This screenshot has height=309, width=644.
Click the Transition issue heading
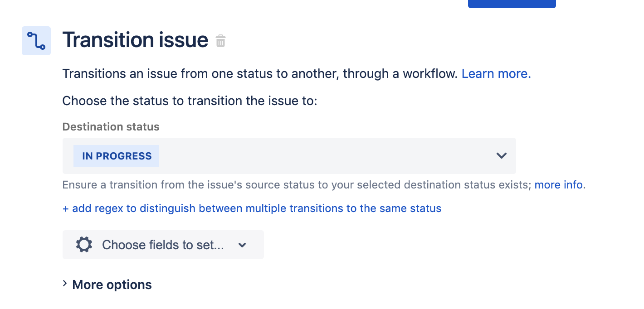pos(135,40)
